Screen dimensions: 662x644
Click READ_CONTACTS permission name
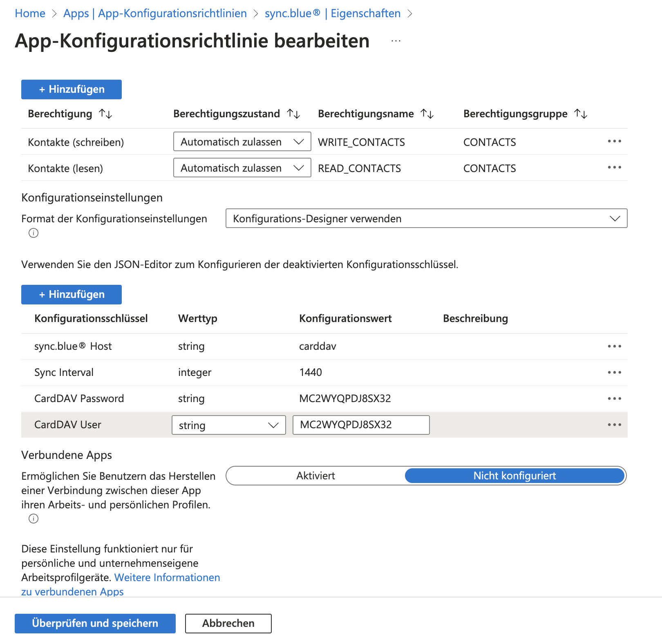[x=359, y=168]
